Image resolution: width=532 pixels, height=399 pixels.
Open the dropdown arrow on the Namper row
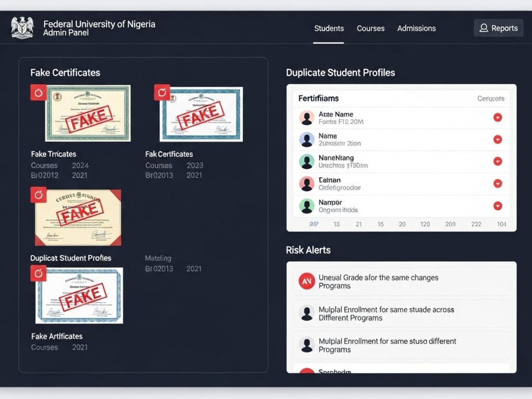coord(498,205)
